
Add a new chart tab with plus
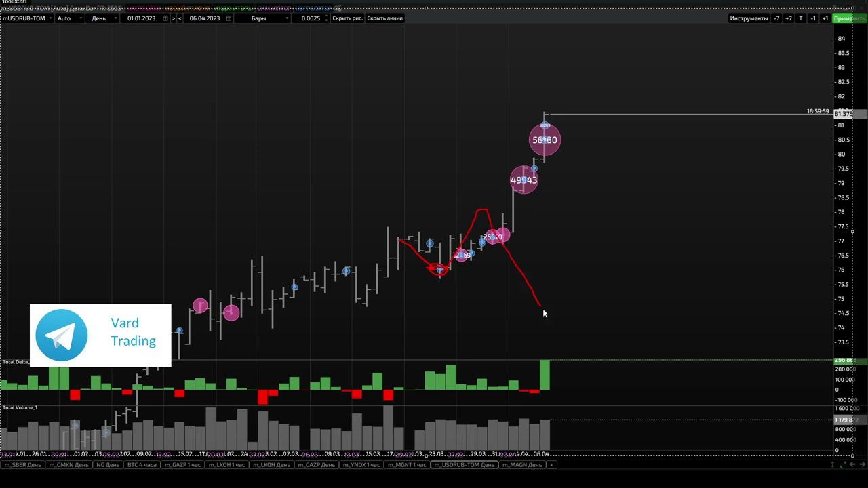click(551, 465)
